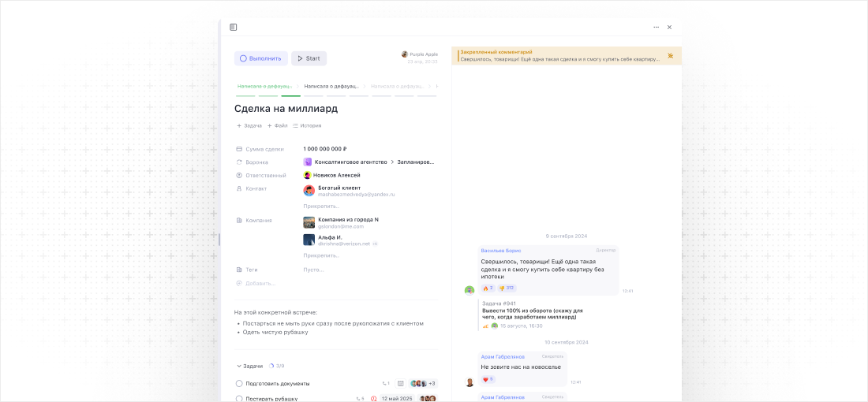Click the Ответственный field icon
This screenshot has height=402, width=868.
tap(239, 175)
